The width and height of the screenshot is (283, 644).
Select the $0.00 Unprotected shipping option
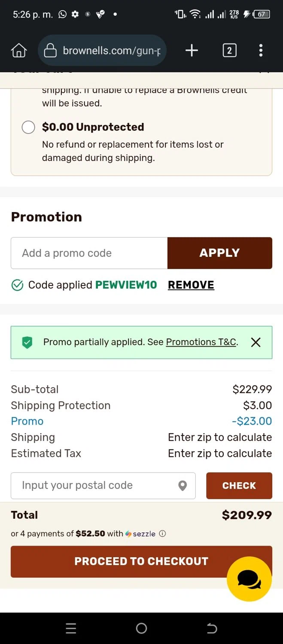28,127
